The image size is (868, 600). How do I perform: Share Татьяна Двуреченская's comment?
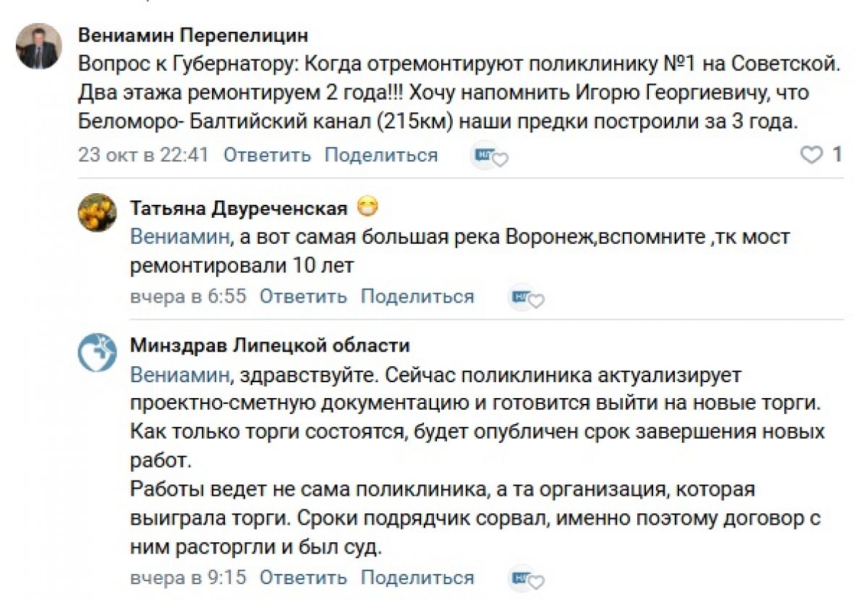point(417,297)
